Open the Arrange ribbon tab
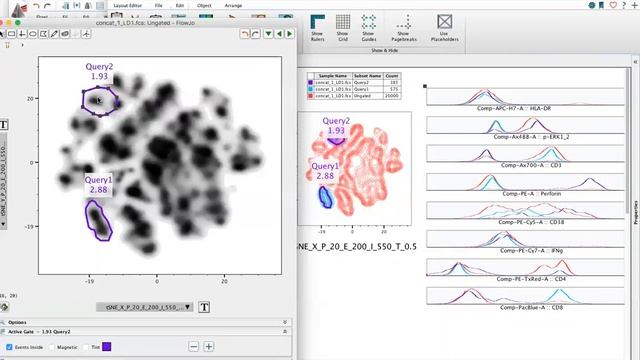Viewport: 640px width, 360px height. pyautogui.click(x=233, y=6)
